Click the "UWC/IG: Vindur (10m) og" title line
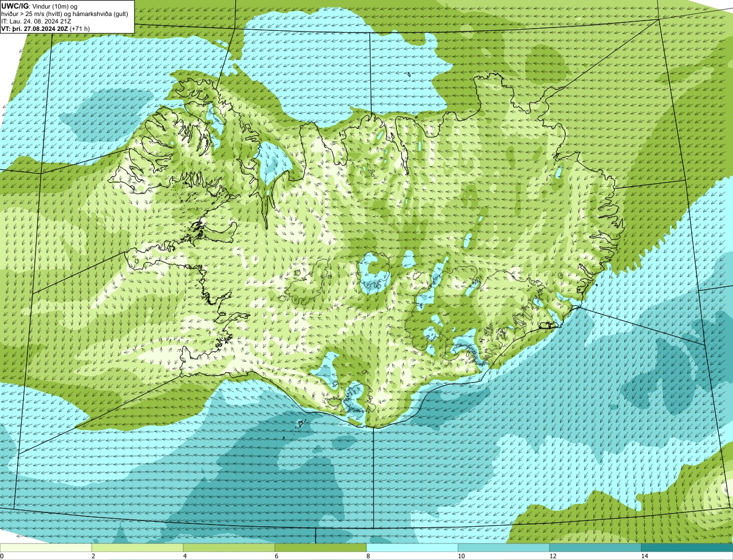The image size is (733, 560). (40, 6)
